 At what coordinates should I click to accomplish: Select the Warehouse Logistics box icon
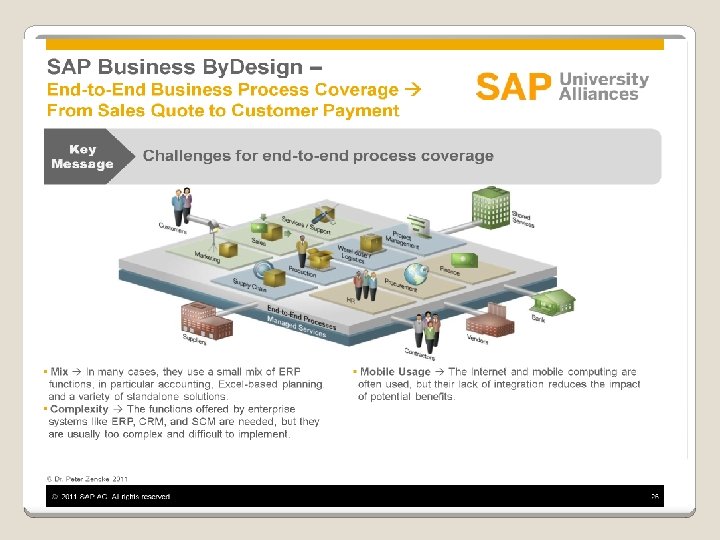point(371,243)
